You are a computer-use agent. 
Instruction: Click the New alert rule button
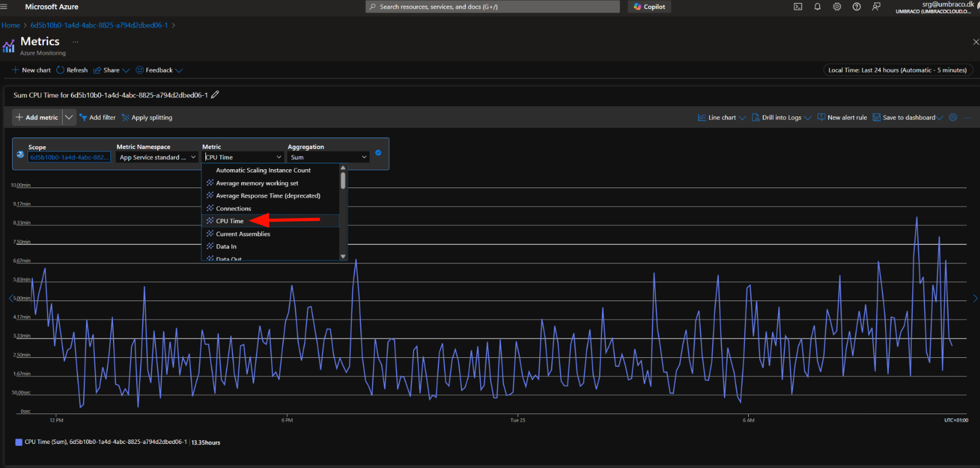842,118
